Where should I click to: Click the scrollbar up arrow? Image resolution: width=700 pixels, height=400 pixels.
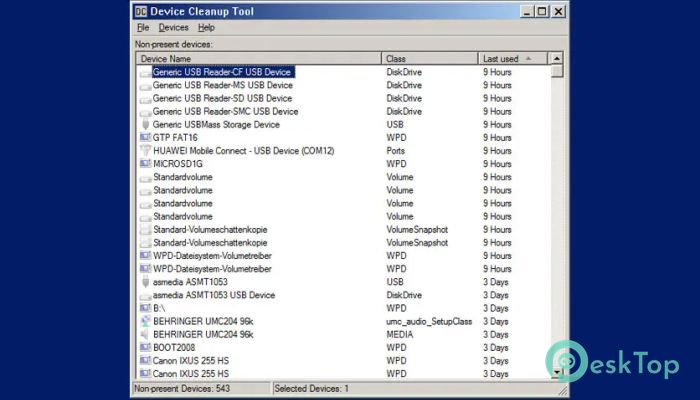557,58
